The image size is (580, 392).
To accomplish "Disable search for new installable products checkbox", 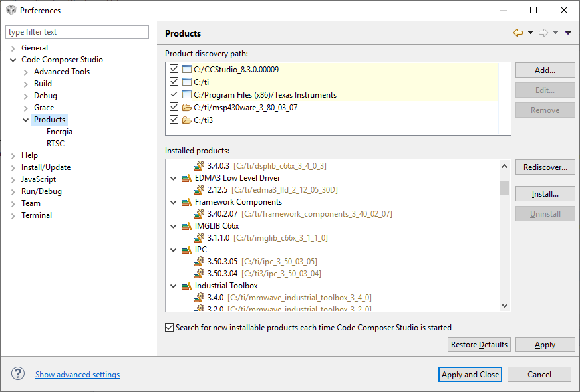I will click(x=170, y=328).
